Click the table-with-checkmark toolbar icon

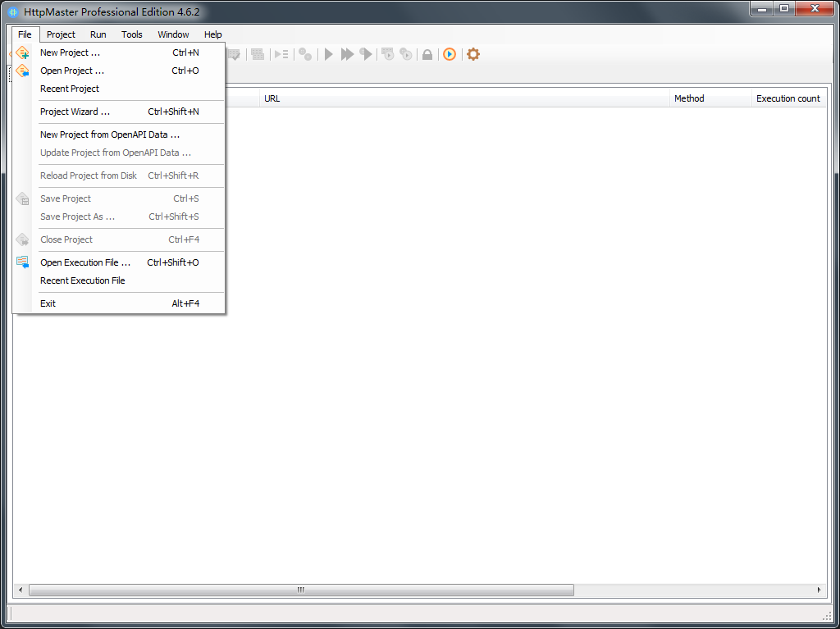[234, 54]
